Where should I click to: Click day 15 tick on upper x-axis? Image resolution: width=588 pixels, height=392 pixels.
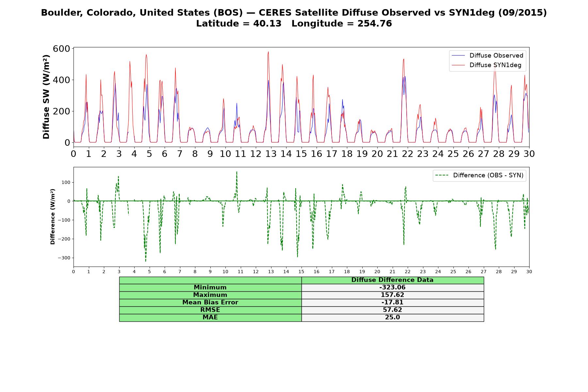coord(301,154)
